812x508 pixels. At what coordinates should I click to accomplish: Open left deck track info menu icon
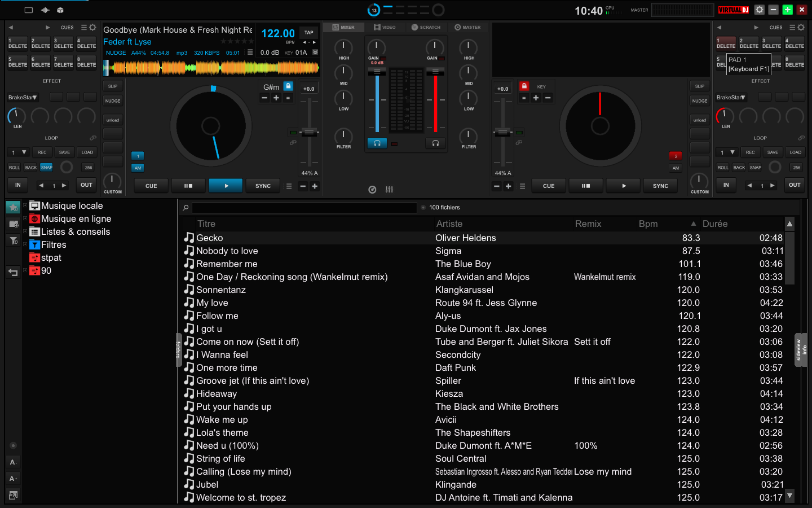click(x=250, y=52)
